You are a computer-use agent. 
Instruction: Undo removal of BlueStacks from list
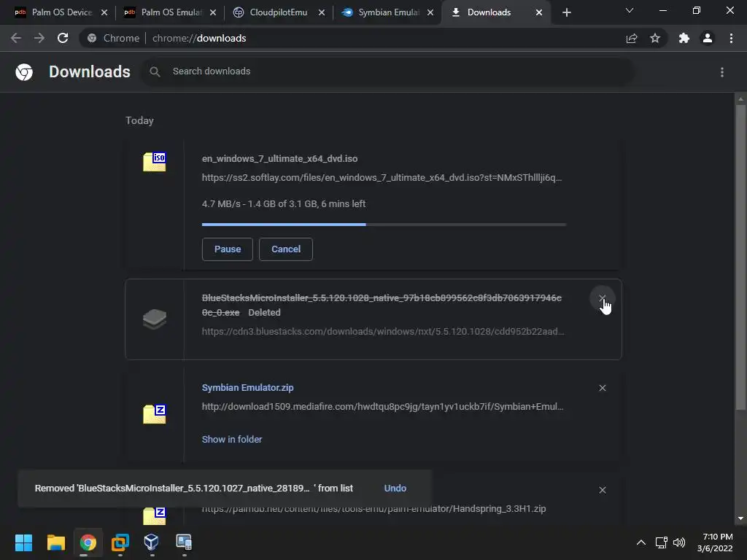pyautogui.click(x=395, y=488)
